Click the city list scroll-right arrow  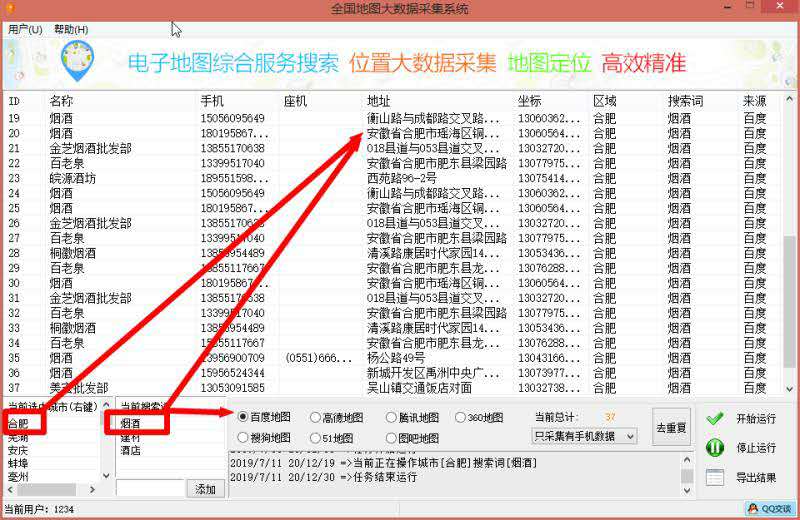[92, 489]
